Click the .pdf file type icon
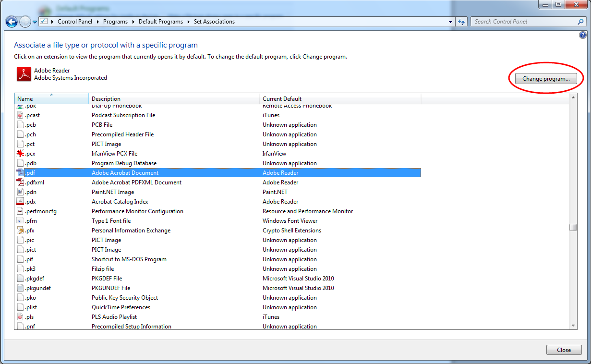The width and height of the screenshot is (591, 364). (20, 173)
